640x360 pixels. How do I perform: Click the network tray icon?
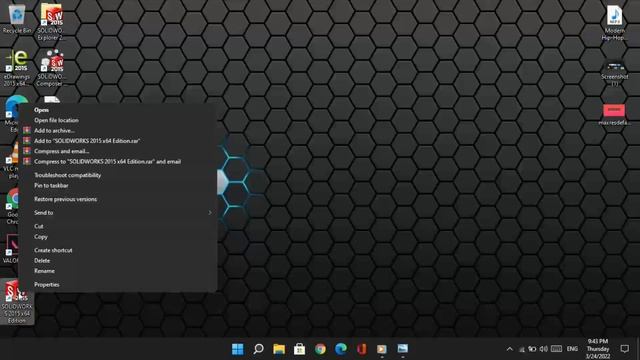tap(522, 349)
